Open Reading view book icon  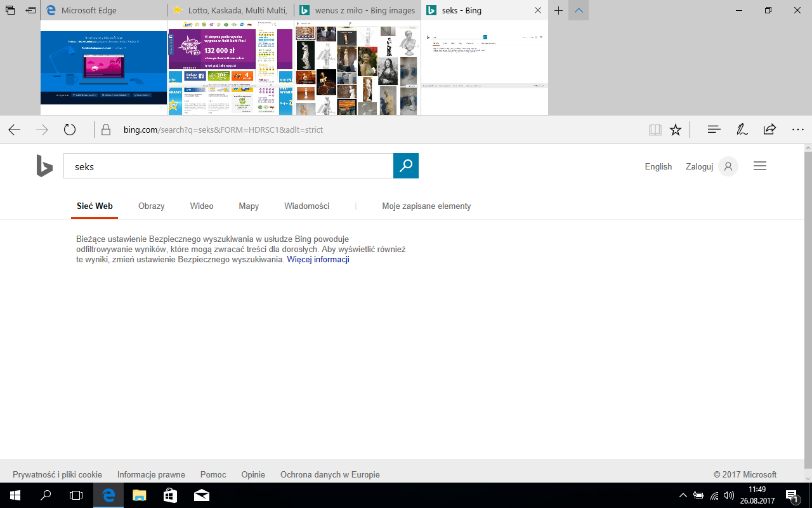tap(655, 130)
